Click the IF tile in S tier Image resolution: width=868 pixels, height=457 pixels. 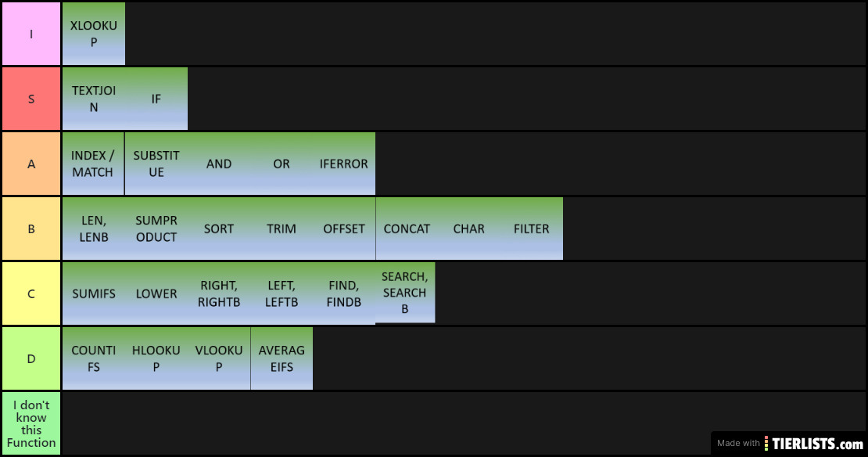pos(156,99)
